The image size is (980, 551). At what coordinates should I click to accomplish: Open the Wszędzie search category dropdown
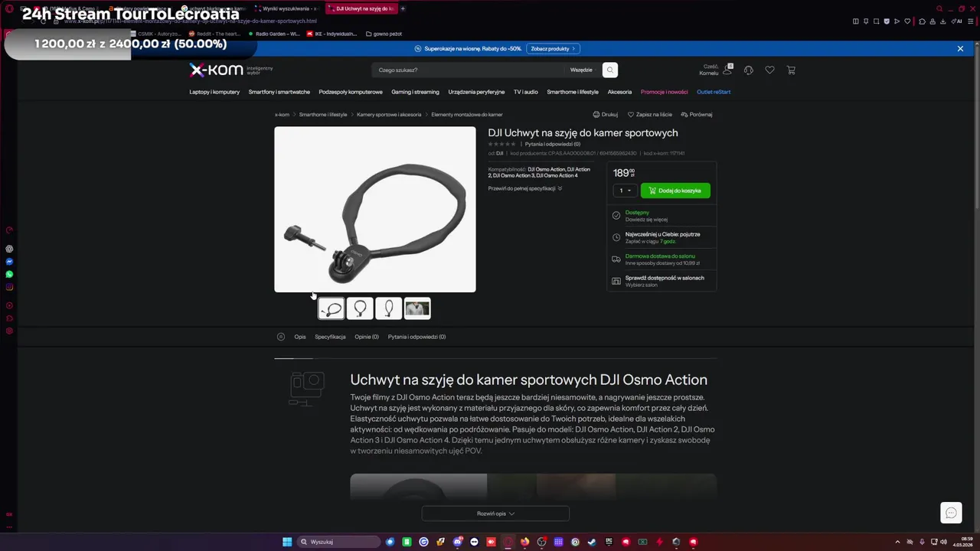coord(581,70)
